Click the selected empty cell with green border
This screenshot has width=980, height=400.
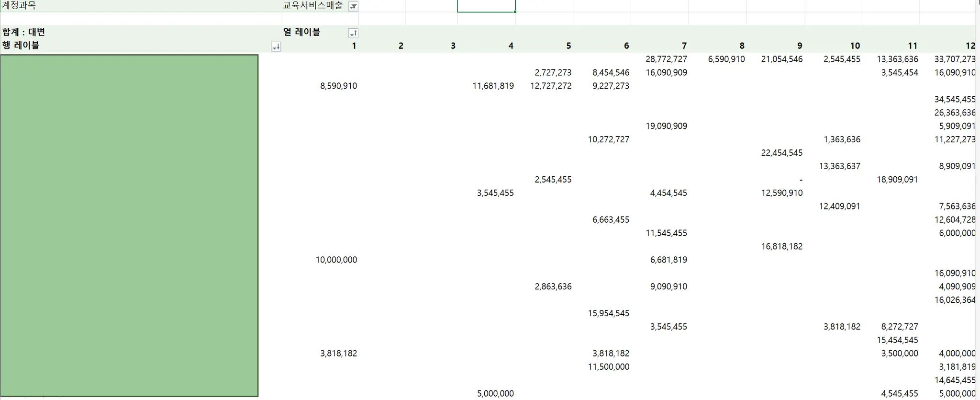click(x=486, y=6)
